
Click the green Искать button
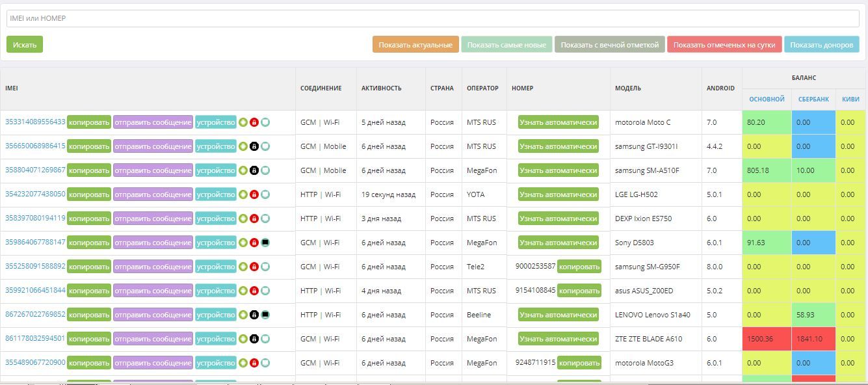[x=25, y=45]
